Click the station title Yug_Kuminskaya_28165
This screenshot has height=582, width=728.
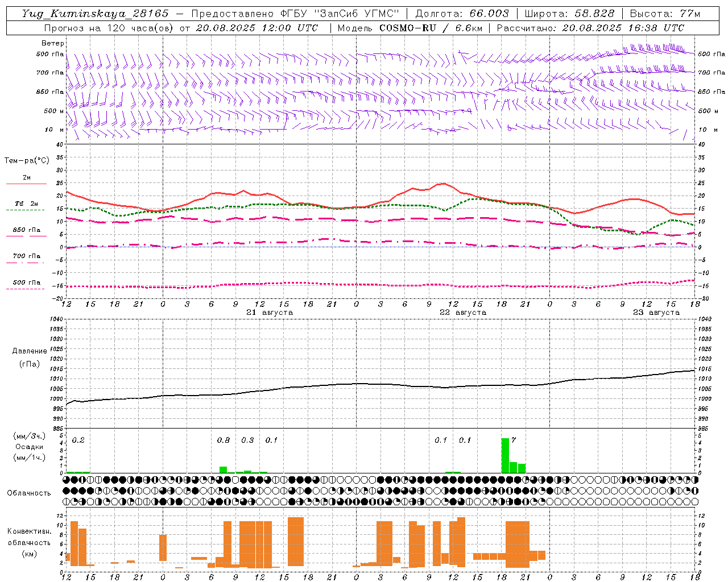pyautogui.click(x=95, y=14)
